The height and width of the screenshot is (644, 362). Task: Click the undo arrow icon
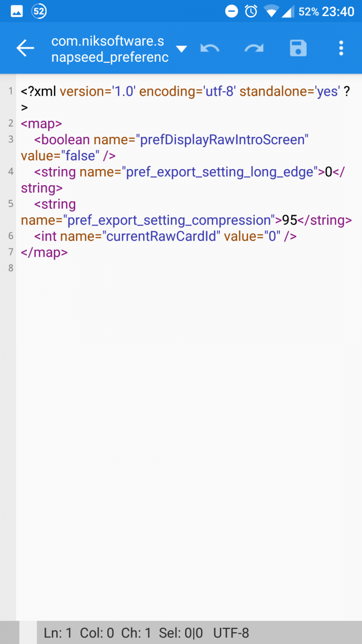click(x=210, y=48)
